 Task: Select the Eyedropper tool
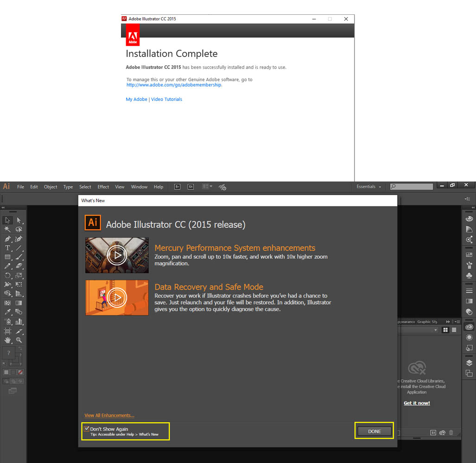(7, 312)
